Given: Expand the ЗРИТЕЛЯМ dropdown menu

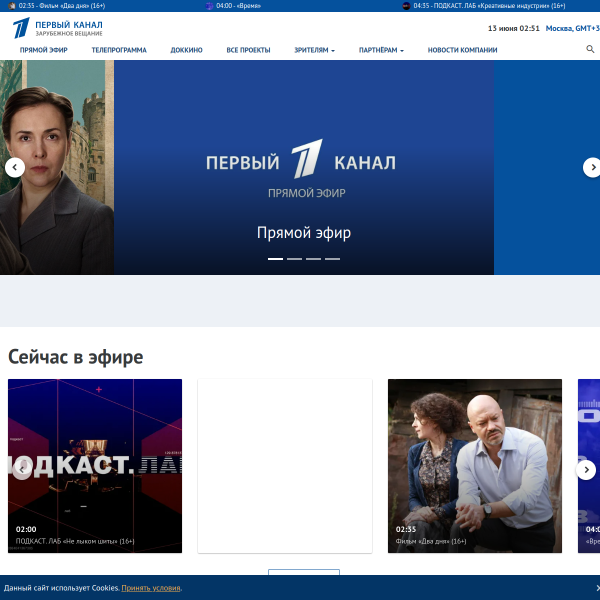Looking at the screenshot, I should 314,50.
